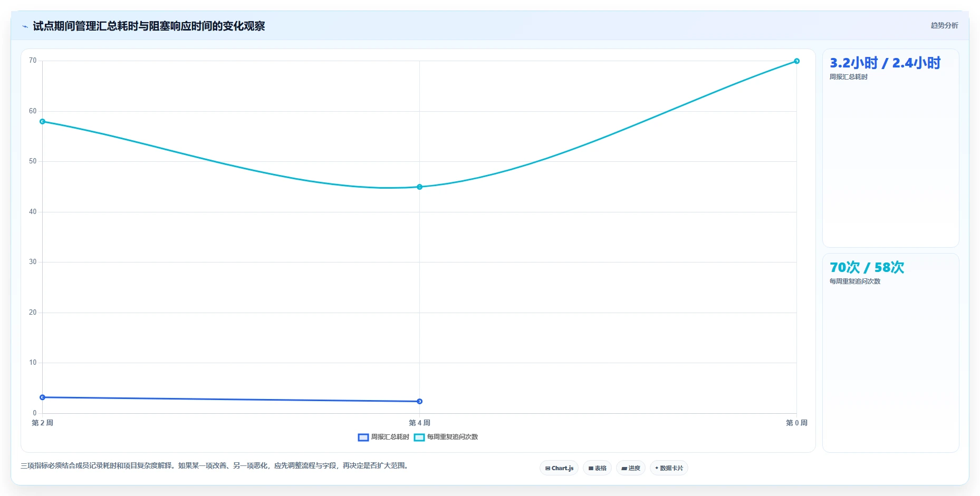Click the 周报汇总耗时 card caption
Viewport: 980px width, 496px height.
tap(849, 77)
